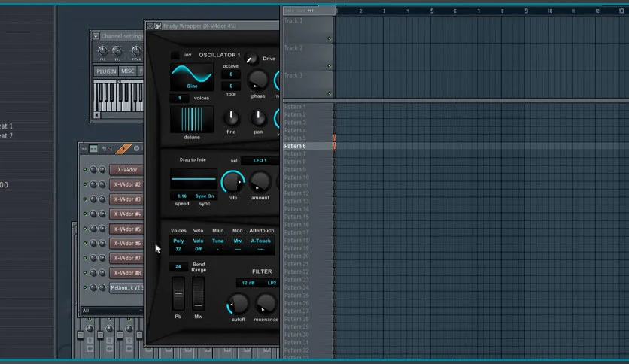
Task: Mute the Melbou..k V2 channel green LED
Action: pos(85,287)
